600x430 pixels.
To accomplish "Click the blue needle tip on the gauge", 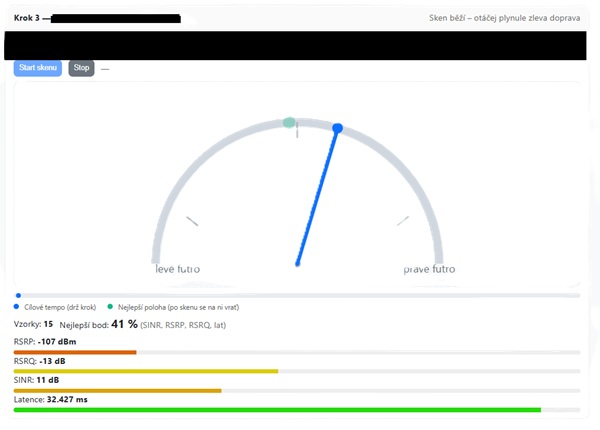I will click(338, 128).
